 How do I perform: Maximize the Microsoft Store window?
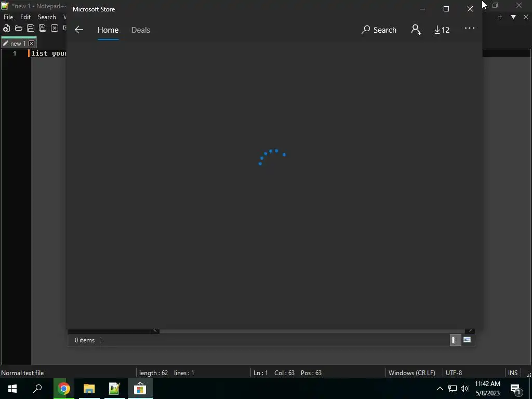[x=446, y=9]
